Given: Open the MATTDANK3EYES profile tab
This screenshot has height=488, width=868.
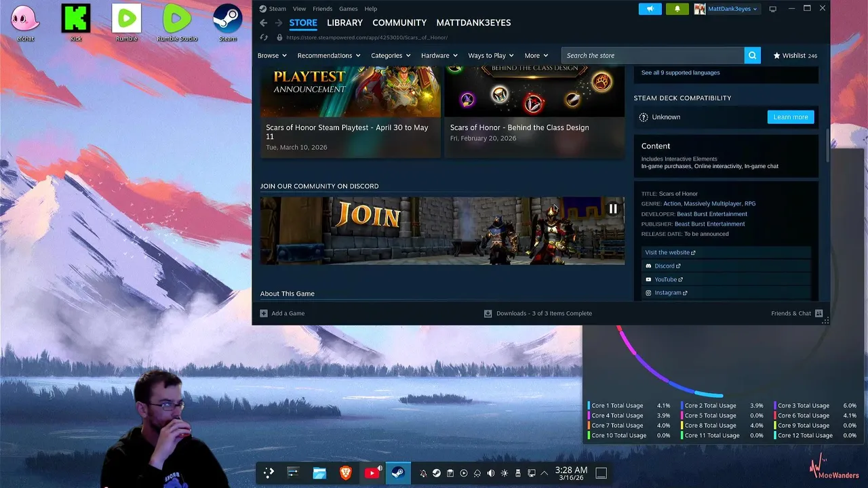Looking at the screenshot, I should coord(473,23).
